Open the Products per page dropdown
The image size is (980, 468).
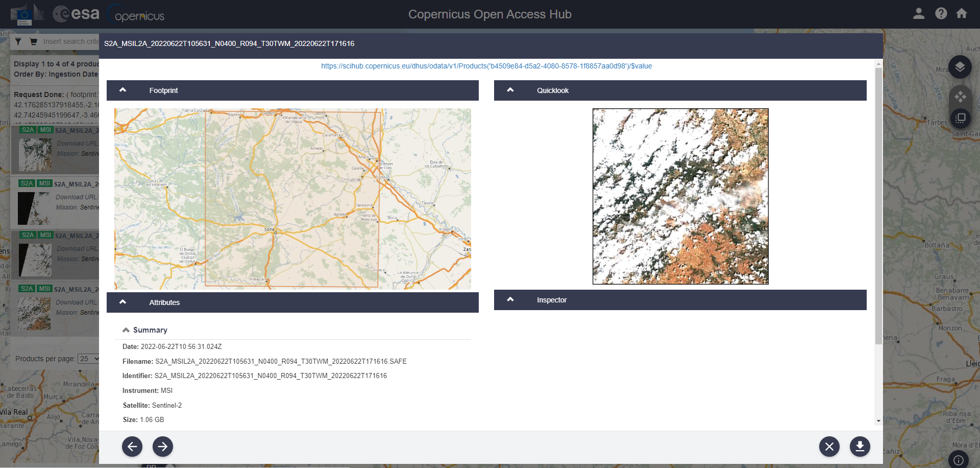[89, 359]
